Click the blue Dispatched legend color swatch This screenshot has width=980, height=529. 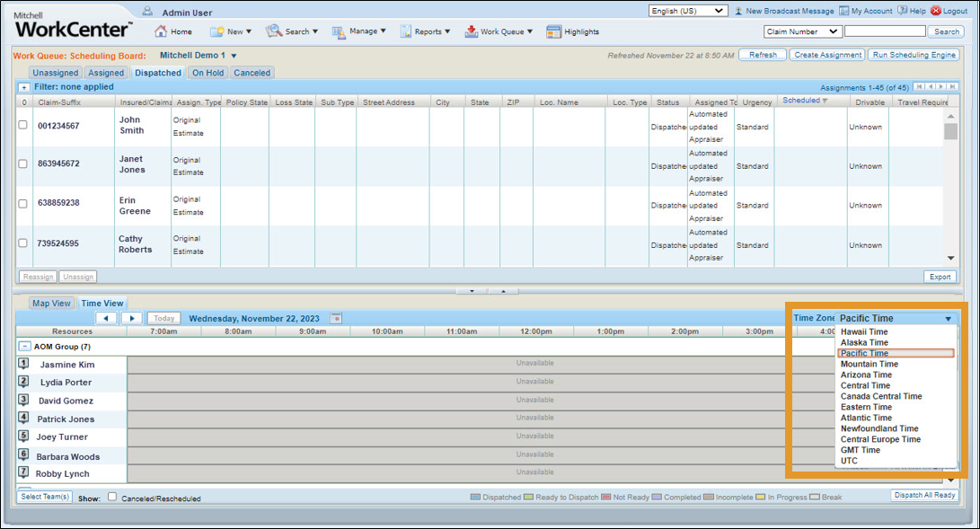coord(476,497)
